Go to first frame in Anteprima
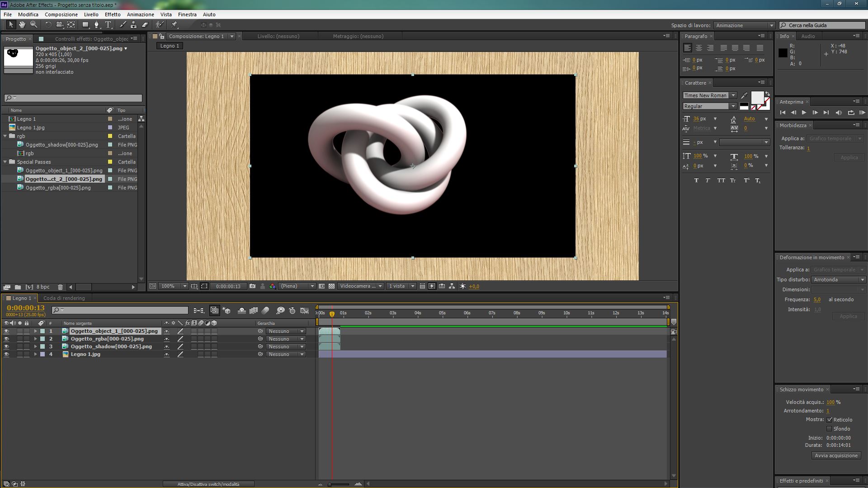868x488 pixels. click(783, 113)
